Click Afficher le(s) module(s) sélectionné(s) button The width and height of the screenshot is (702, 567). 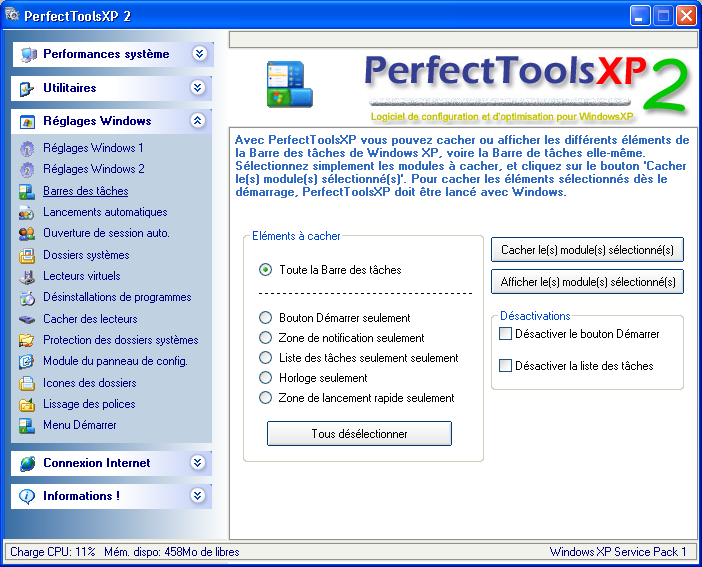point(587,282)
